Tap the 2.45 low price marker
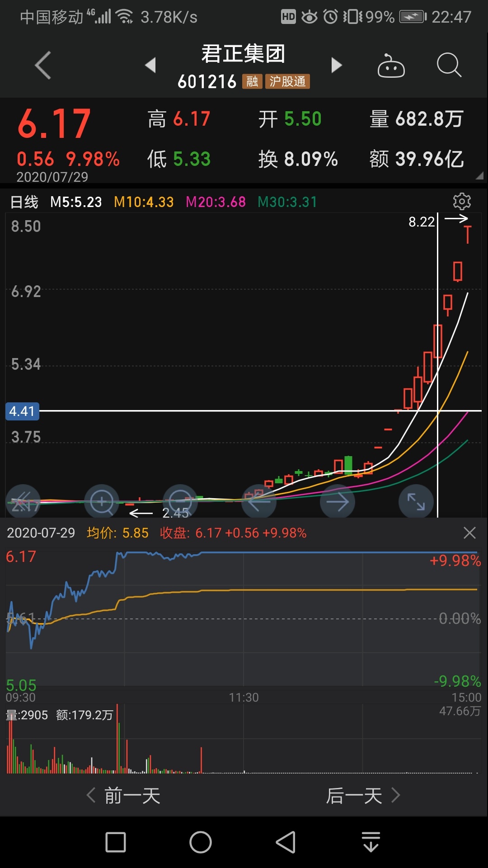This screenshot has width=488, height=868. [x=175, y=513]
